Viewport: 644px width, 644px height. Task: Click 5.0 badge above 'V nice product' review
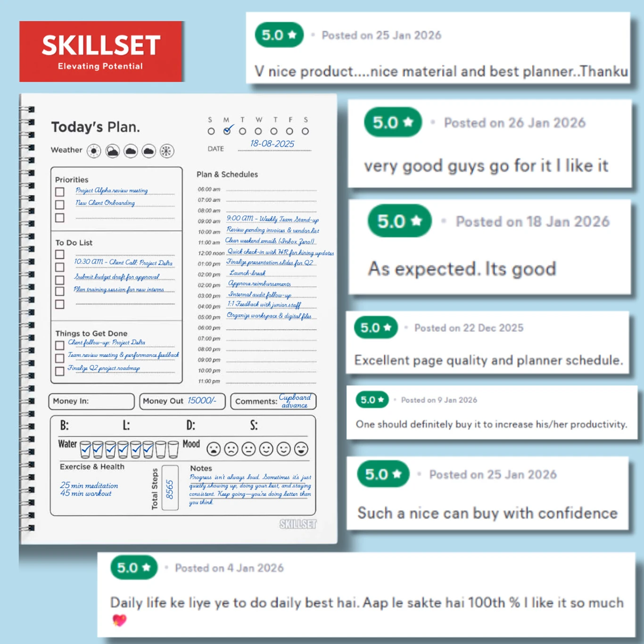[279, 35]
